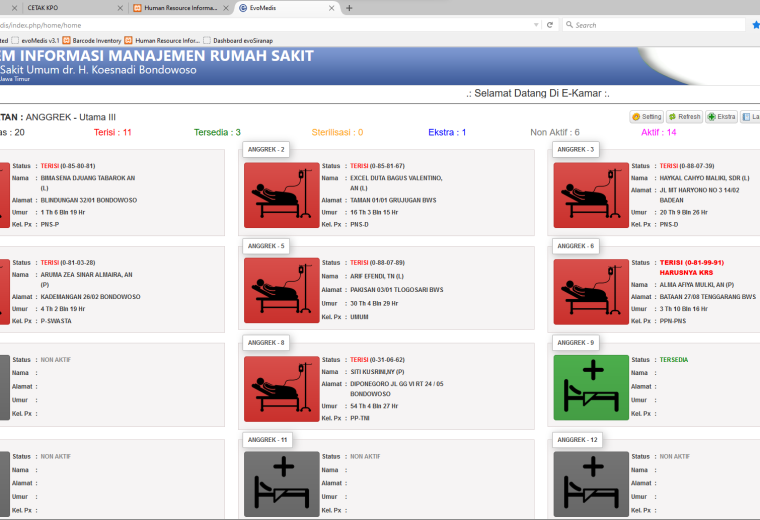The image size is (760, 520).
Task: Click the ANGGREK - 2 occupied bed icon
Action: [282, 195]
